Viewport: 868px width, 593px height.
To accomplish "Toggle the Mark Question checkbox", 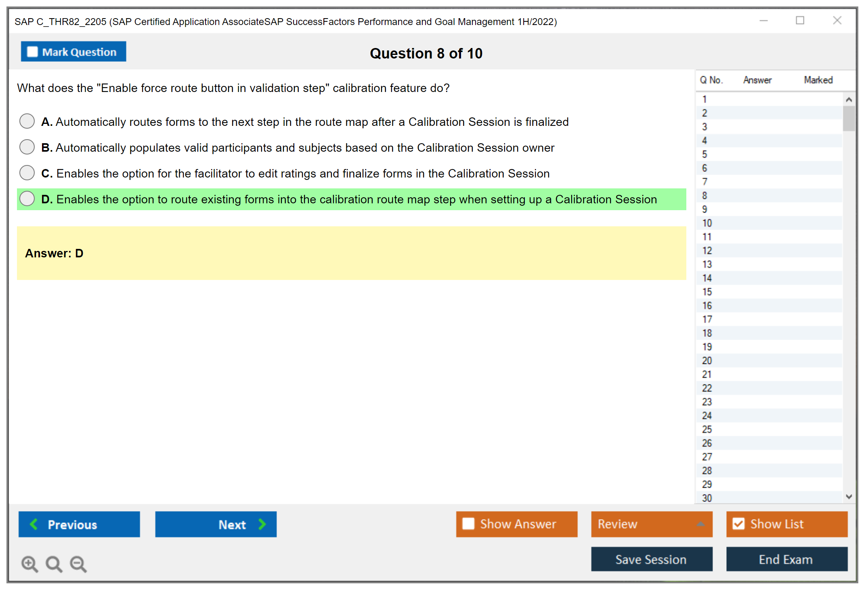I will click(32, 52).
